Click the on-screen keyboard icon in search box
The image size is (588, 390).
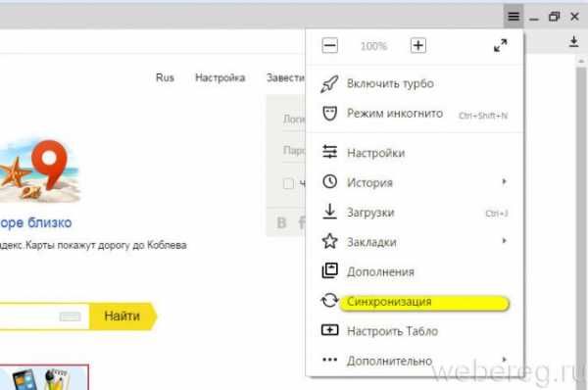[x=70, y=317]
